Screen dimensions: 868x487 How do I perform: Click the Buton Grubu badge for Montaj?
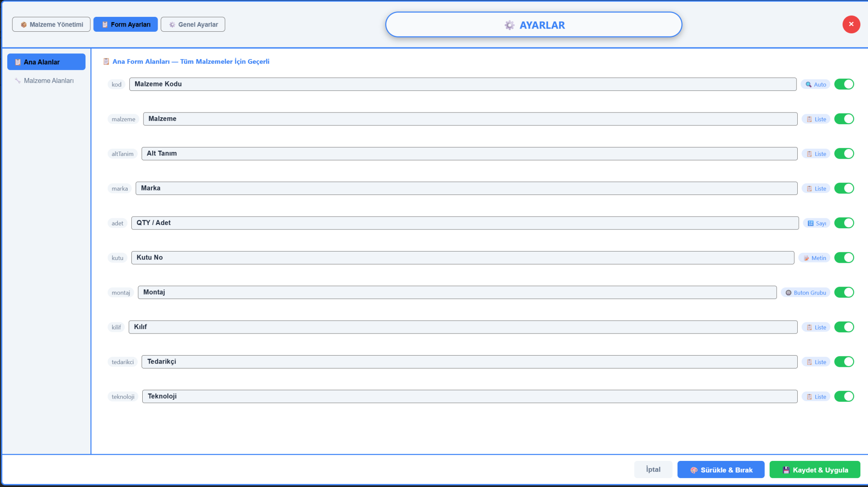805,293
